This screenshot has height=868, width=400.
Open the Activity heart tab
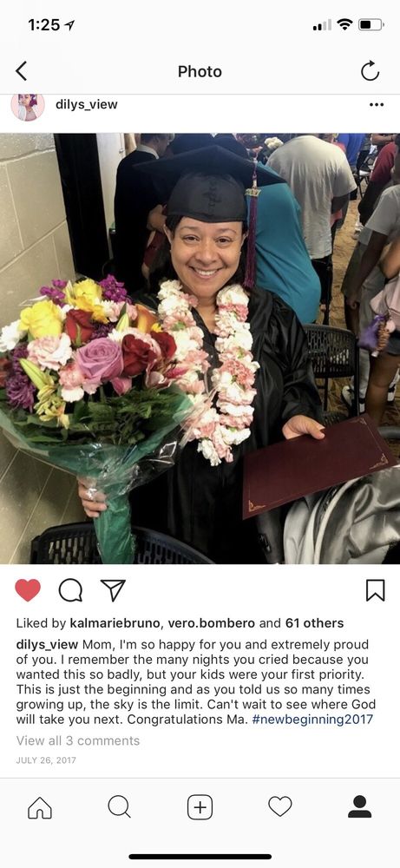click(x=280, y=806)
